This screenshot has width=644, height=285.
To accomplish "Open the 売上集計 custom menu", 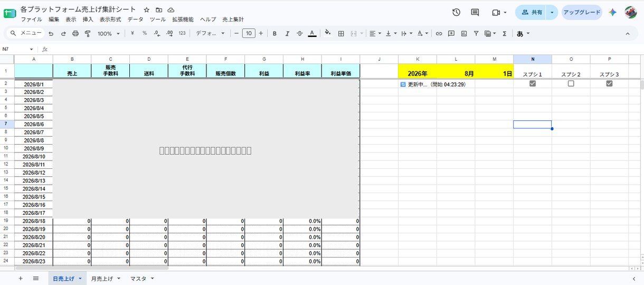I will tap(233, 20).
